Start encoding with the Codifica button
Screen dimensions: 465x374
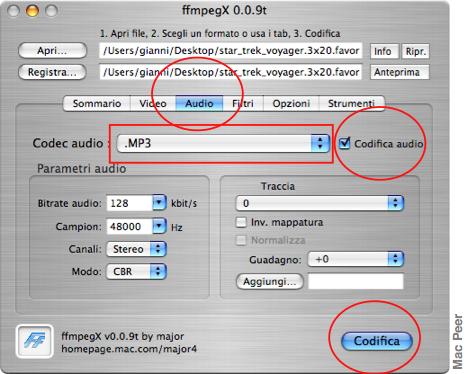point(377,341)
